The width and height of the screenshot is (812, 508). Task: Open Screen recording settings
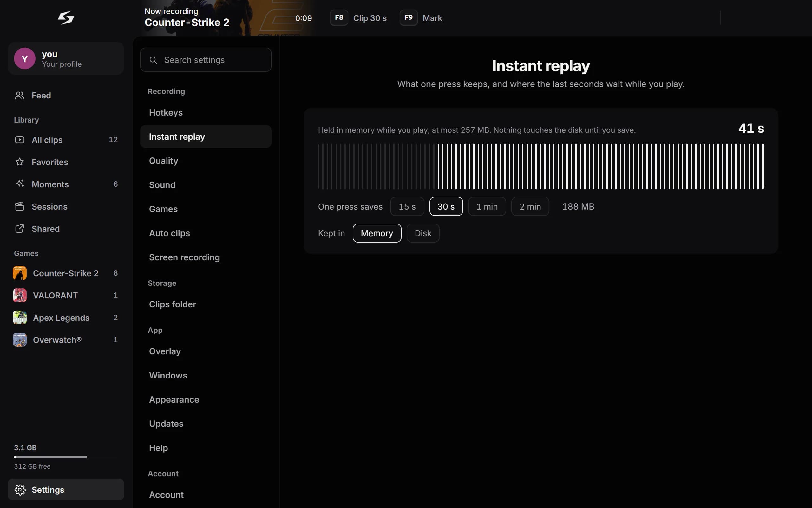click(x=206, y=257)
